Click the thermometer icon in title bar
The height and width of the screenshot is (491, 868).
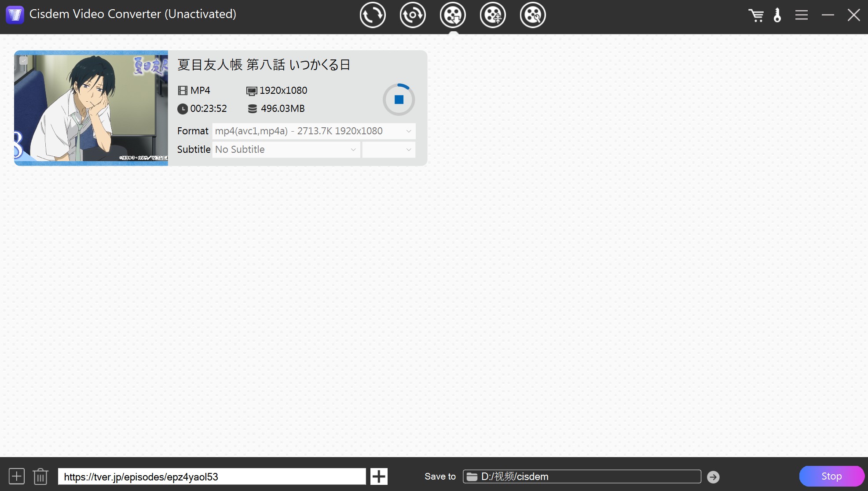777,15
